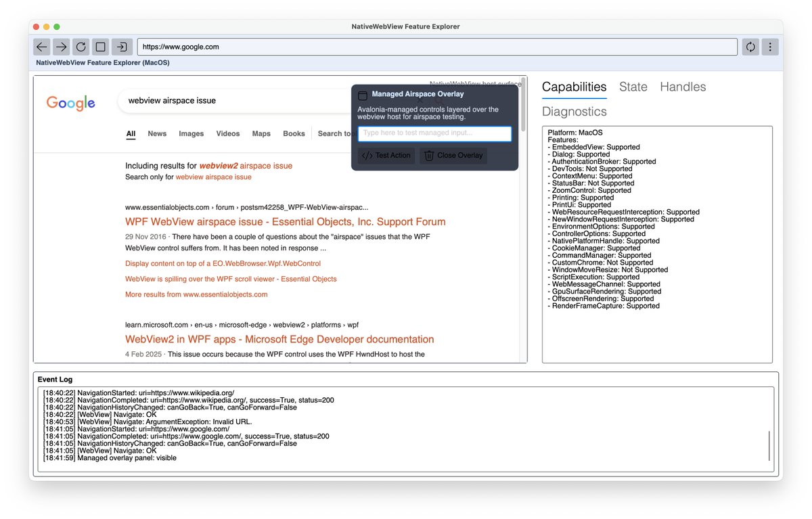
Task: Click the RenderFrameCapture: Supported entry
Action: (x=604, y=306)
